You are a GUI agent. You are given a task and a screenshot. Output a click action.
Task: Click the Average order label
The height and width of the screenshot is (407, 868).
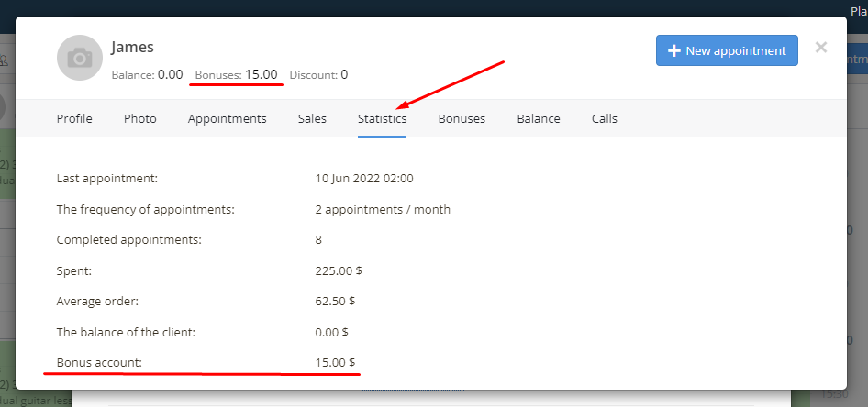coord(97,302)
